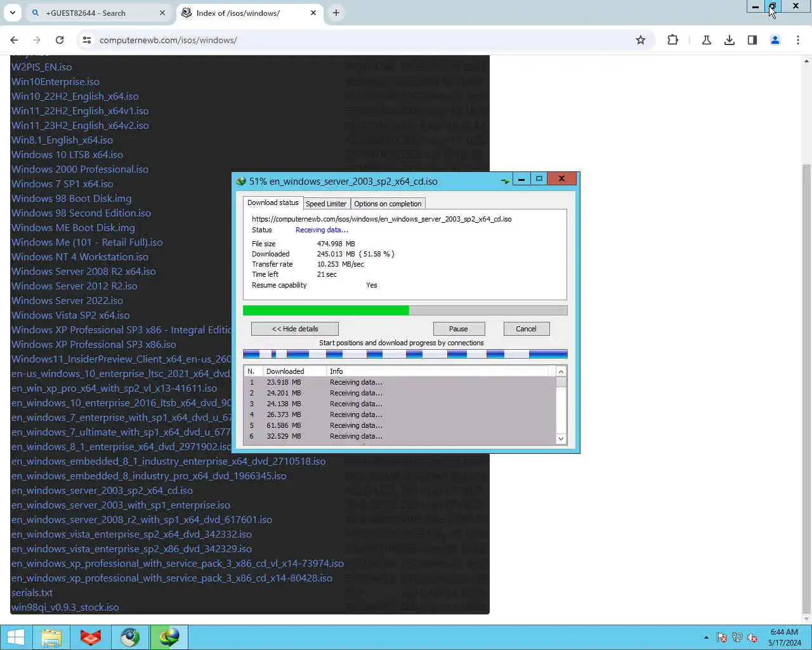
Task: Select the Index of /isos/windows/ tab
Action: [x=249, y=13]
